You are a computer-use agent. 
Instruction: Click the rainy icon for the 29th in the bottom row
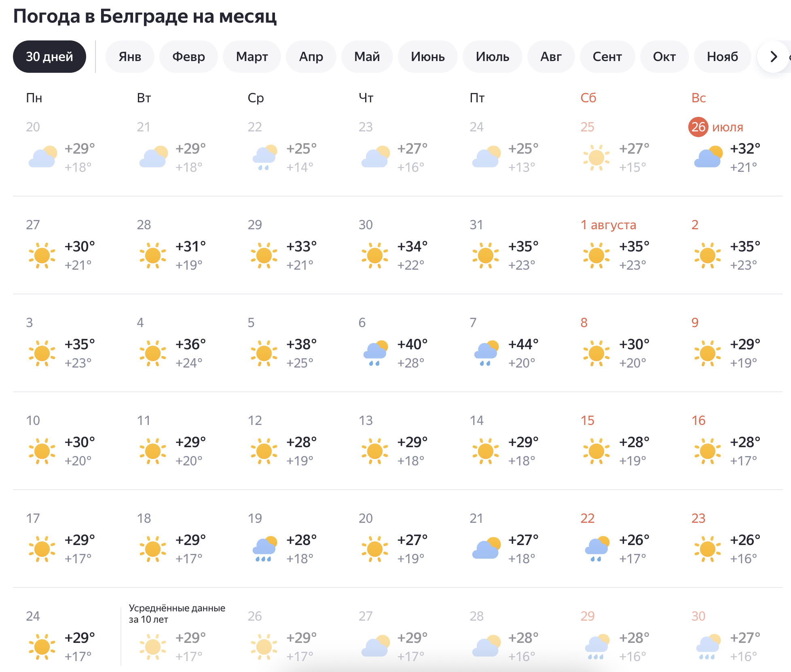pos(597,647)
